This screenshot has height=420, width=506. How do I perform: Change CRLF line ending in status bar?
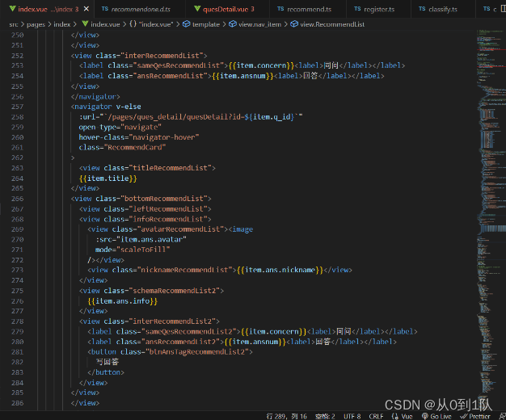point(376,416)
